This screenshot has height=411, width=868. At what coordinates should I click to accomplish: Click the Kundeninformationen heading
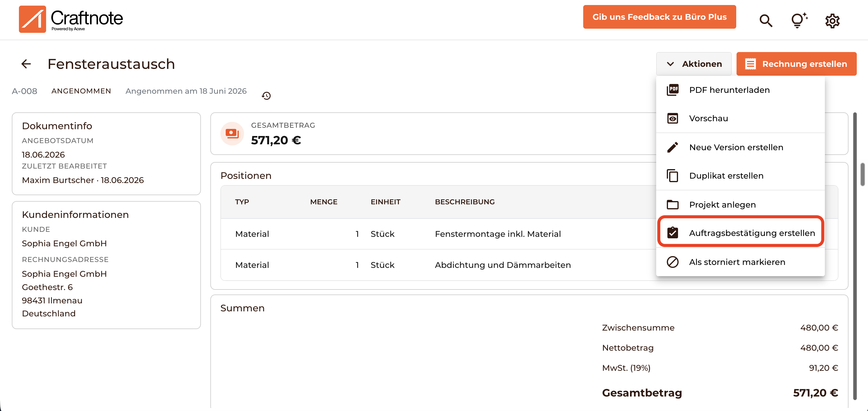pos(75,214)
